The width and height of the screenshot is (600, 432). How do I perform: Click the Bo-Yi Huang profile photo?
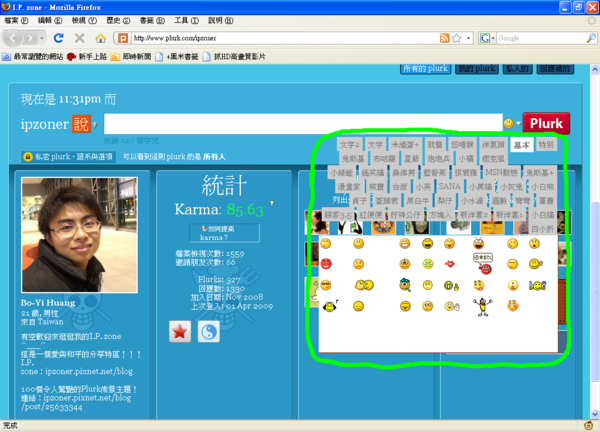80,235
